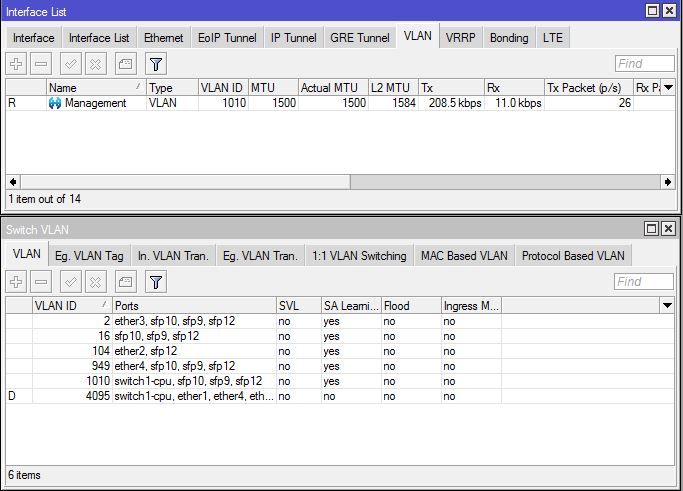Click Rx value '11.0 kbps'
683x491 pixels.
518,103
